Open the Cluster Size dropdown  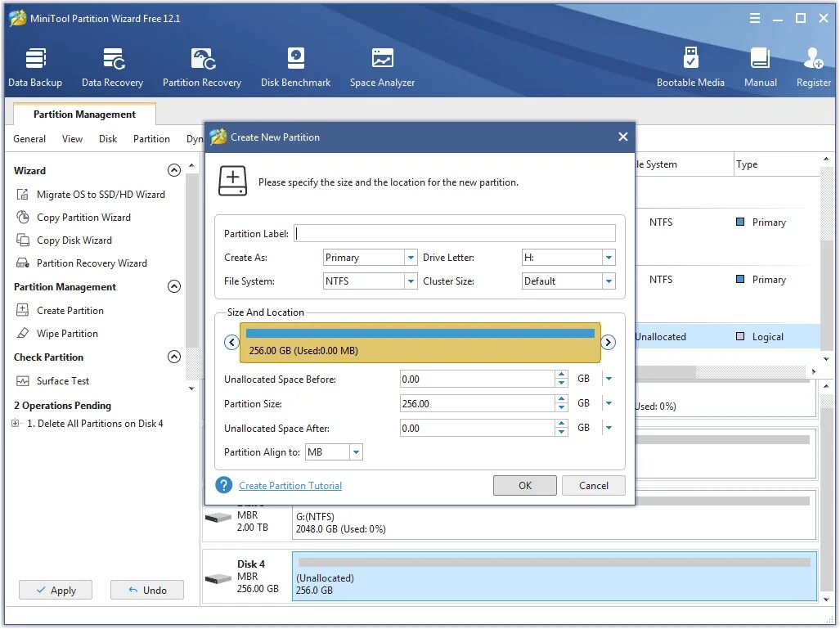tap(609, 281)
